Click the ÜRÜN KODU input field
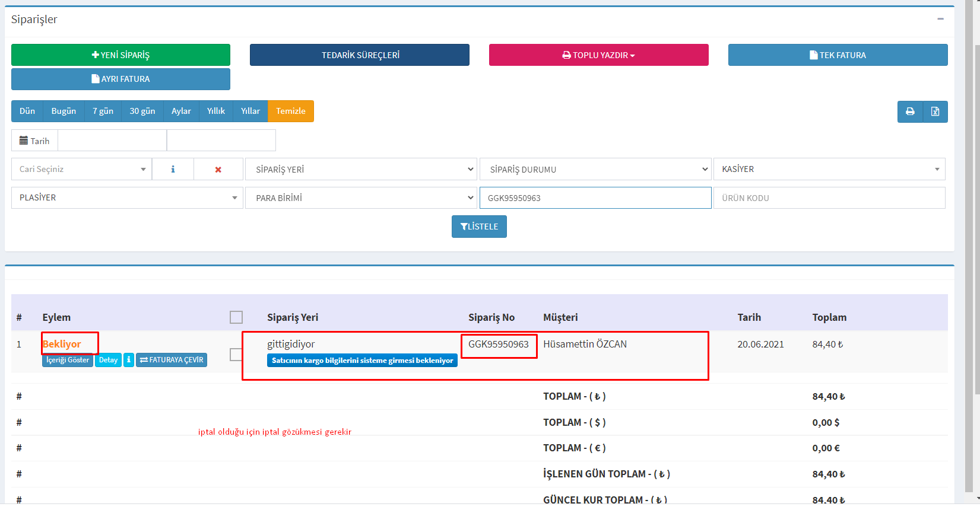Viewport: 980px width, 510px height. (829, 198)
